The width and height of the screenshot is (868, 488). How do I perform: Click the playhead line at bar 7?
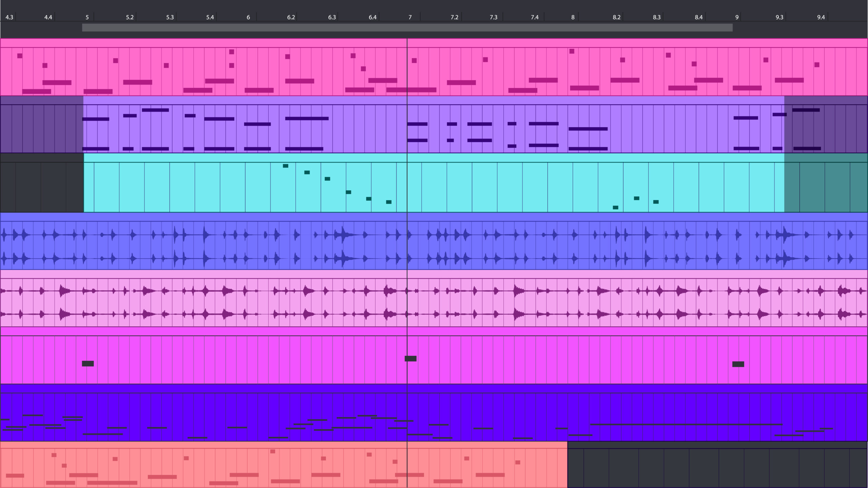(x=407, y=237)
